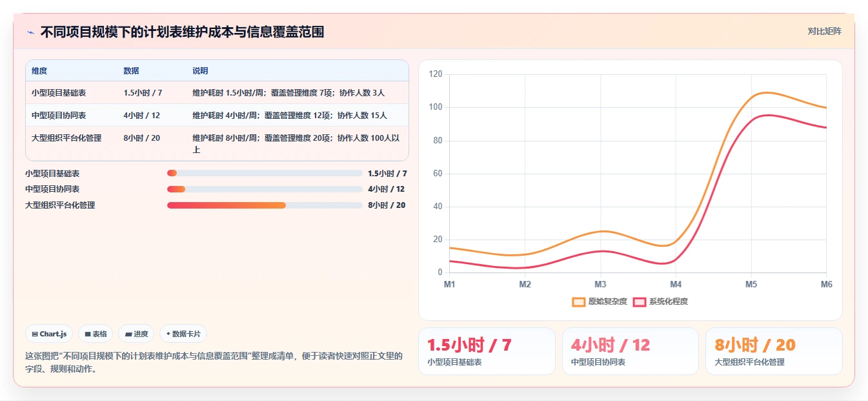Click the 4小时 / 12 table cell
The height and width of the screenshot is (401, 868).
pos(141,116)
